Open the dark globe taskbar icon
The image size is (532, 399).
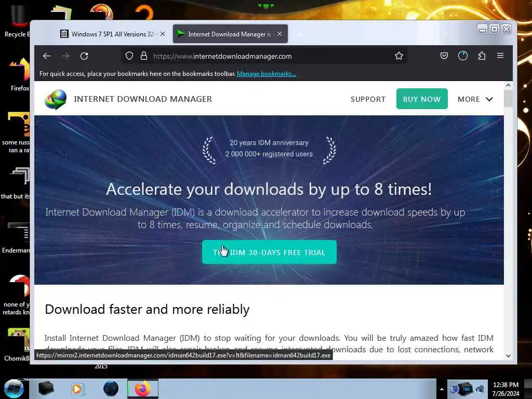(111, 389)
